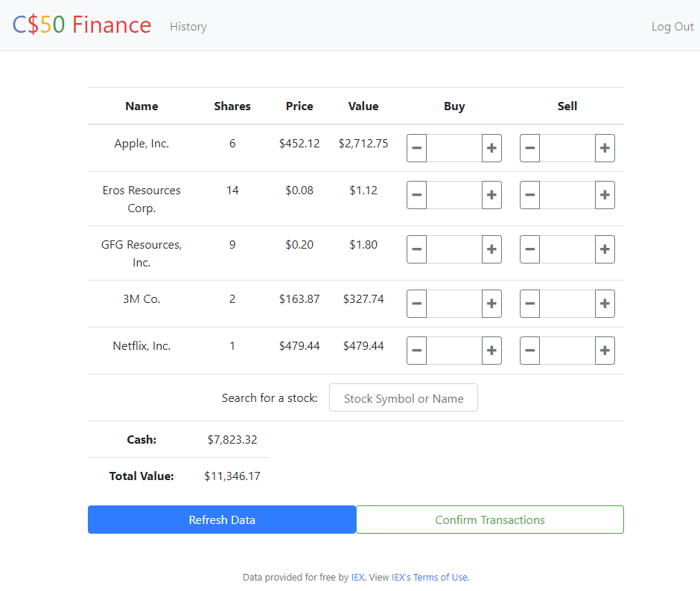Image resolution: width=700 pixels, height=591 pixels.
Task: Click minus icon in 3M Buy column
Action: point(417,304)
